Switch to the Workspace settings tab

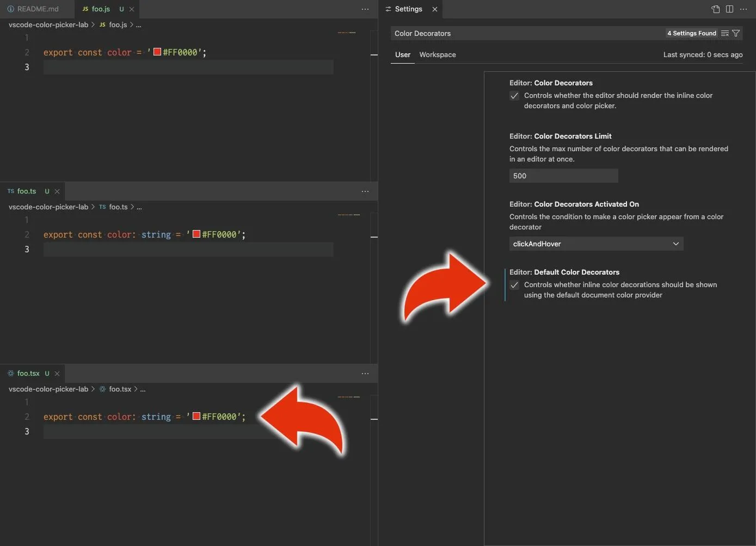click(x=438, y=55)
